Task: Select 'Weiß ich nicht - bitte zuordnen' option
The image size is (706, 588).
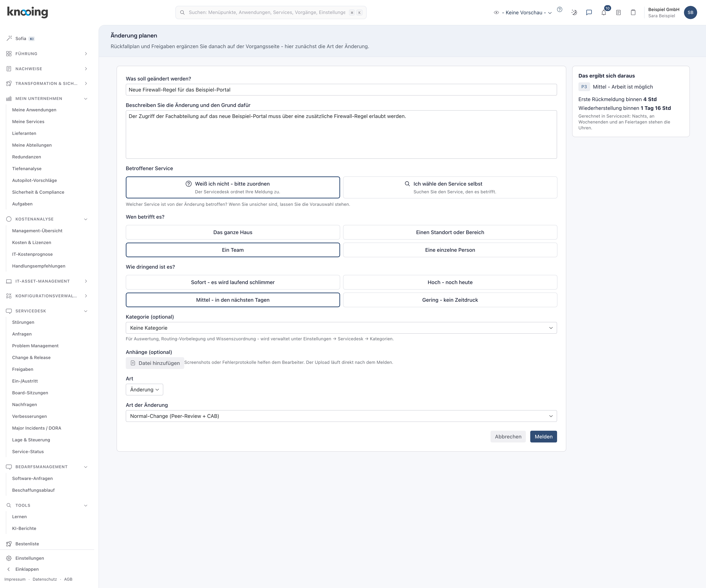Action: tap(233, 187)
